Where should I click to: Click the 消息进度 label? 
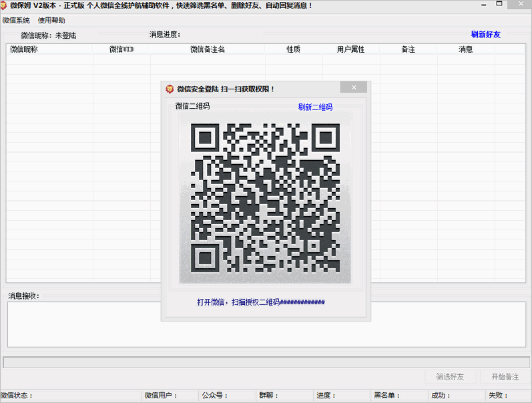coord(165,35)
